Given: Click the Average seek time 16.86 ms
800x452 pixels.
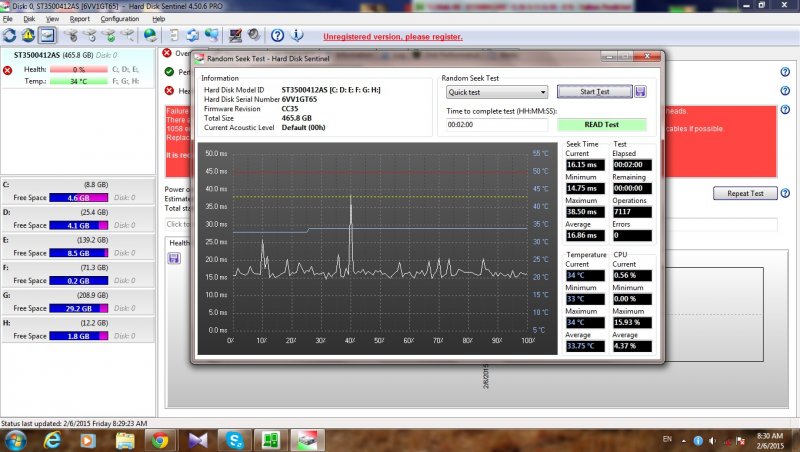Looking at the screenshot, I should [585, 235].
